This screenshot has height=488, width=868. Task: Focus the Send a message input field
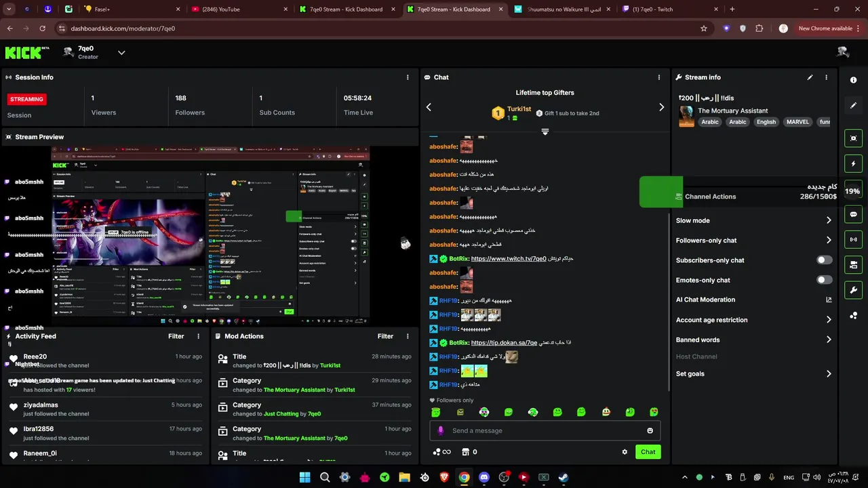[545, 430]
